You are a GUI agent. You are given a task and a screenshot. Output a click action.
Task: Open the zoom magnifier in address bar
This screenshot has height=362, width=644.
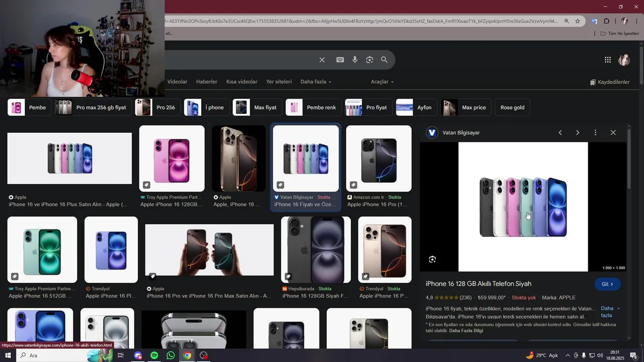567,21
